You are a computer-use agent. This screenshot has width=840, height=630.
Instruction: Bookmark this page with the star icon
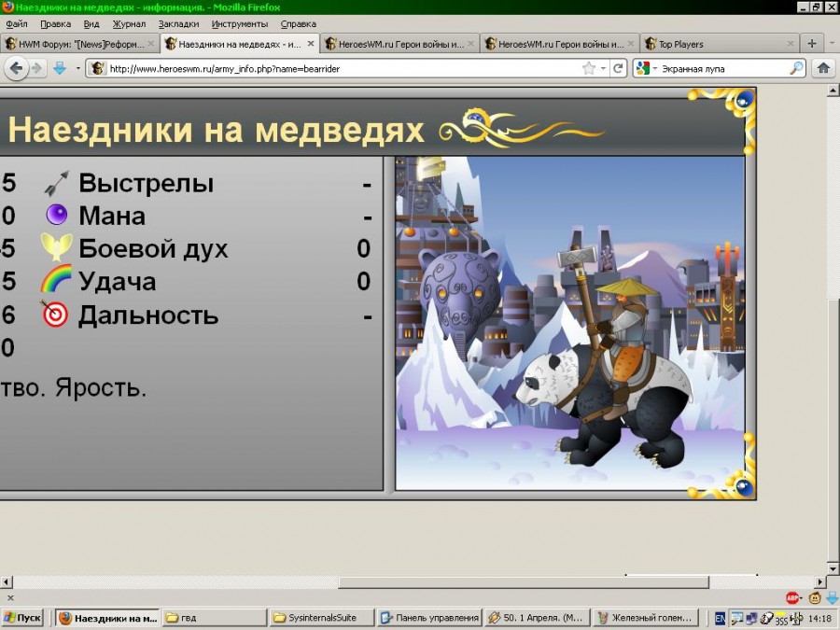click(589, 68)
